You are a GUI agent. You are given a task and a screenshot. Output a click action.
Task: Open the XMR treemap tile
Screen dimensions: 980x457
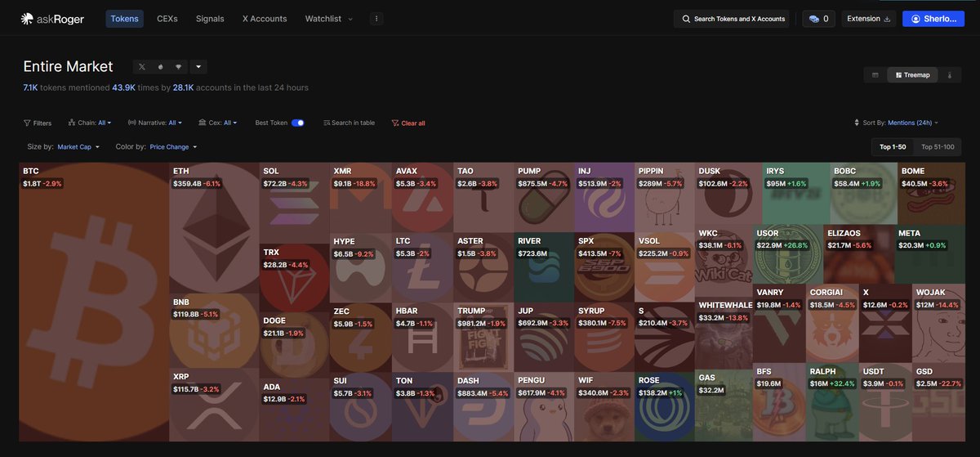[x=360, y=197]
